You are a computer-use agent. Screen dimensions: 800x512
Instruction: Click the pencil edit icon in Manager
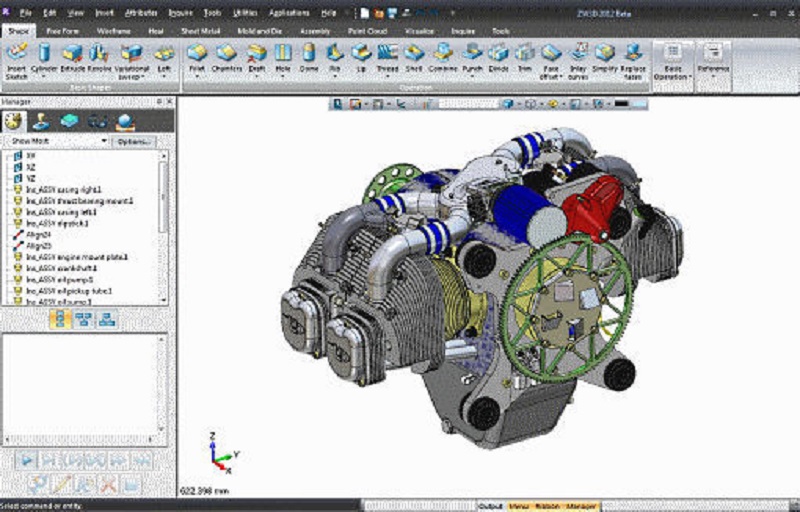pyautogui.click(x=62, y=483)
